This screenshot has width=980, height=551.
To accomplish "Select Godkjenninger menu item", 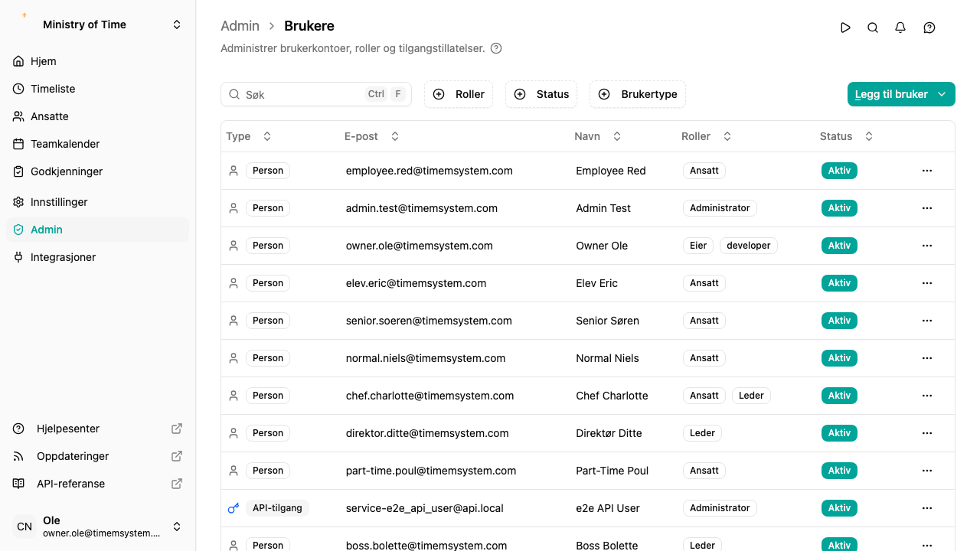I will [x=98, y=171].
